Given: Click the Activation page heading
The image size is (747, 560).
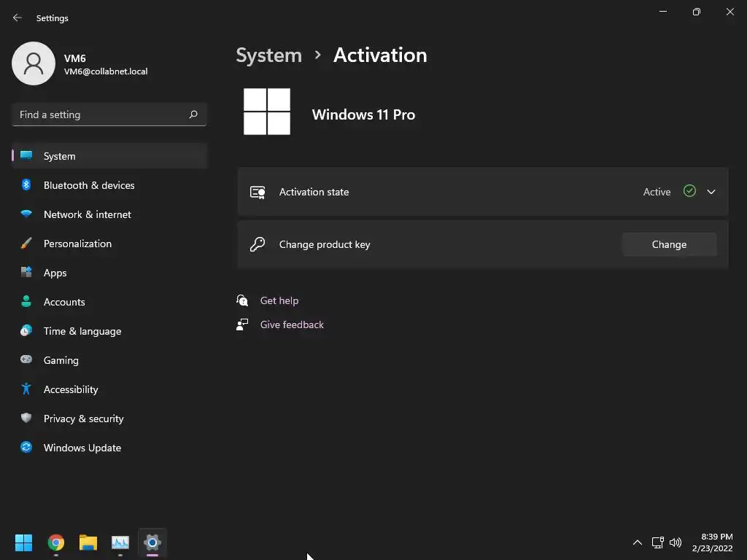Looking at the screenshot, I should 380,55.
